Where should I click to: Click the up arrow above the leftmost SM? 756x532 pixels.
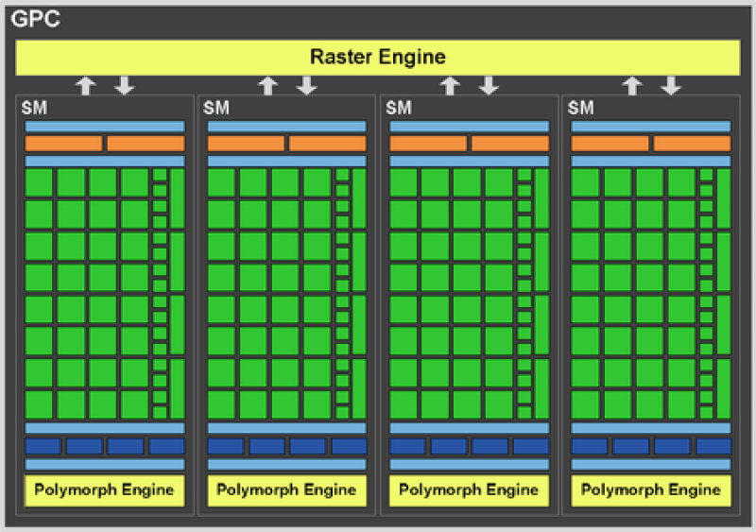click(86, 86)
